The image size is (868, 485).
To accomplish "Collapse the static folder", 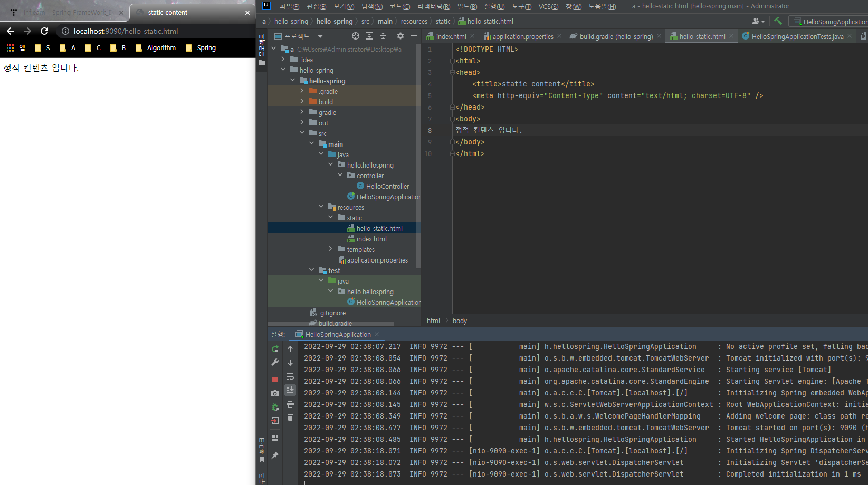I will 331,217.
